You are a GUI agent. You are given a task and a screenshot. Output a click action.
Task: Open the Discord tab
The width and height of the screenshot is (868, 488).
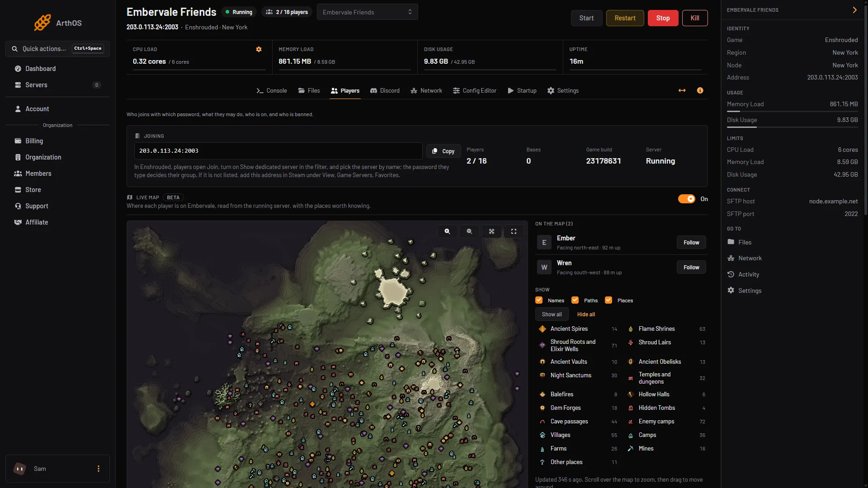pos(385,91)
